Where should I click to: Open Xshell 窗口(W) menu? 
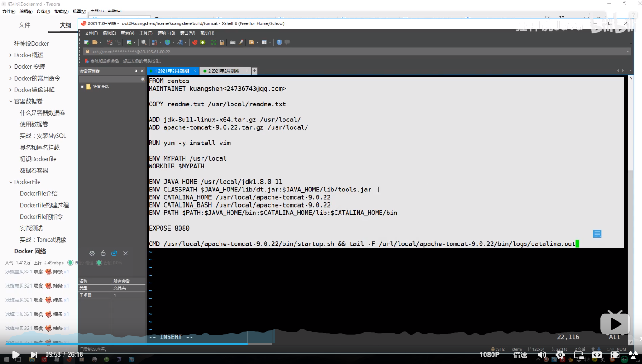pyautogui.click(x=188, y=33)
